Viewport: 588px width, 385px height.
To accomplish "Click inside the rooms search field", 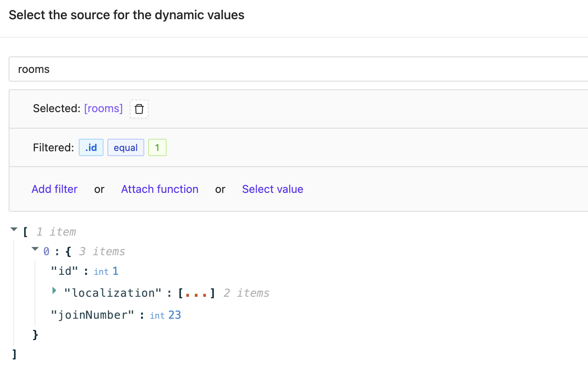I will tap(157, 69).
